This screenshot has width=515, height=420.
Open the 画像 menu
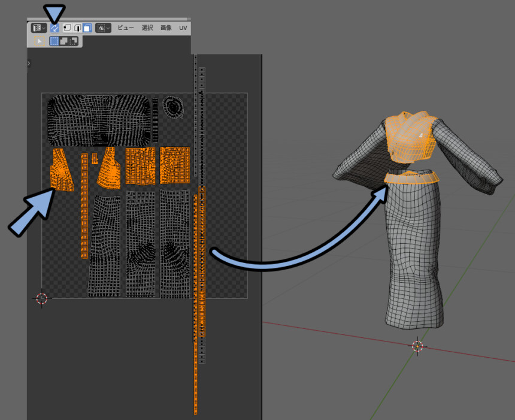pyautogui.click(x=166, y=28)
